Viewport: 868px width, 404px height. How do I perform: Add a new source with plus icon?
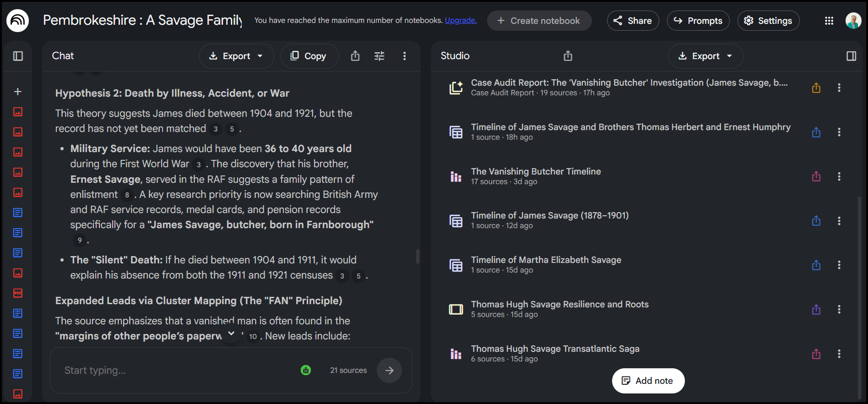(x=18, y=92)
